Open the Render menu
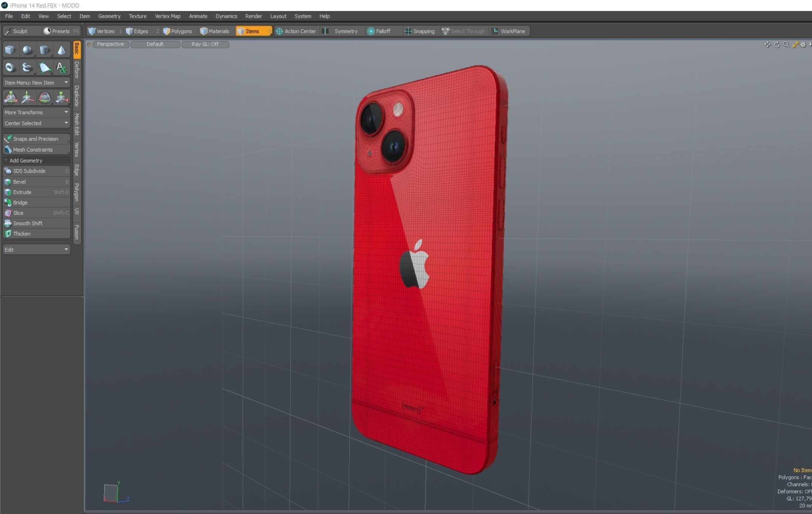 [x=253, y=16]
